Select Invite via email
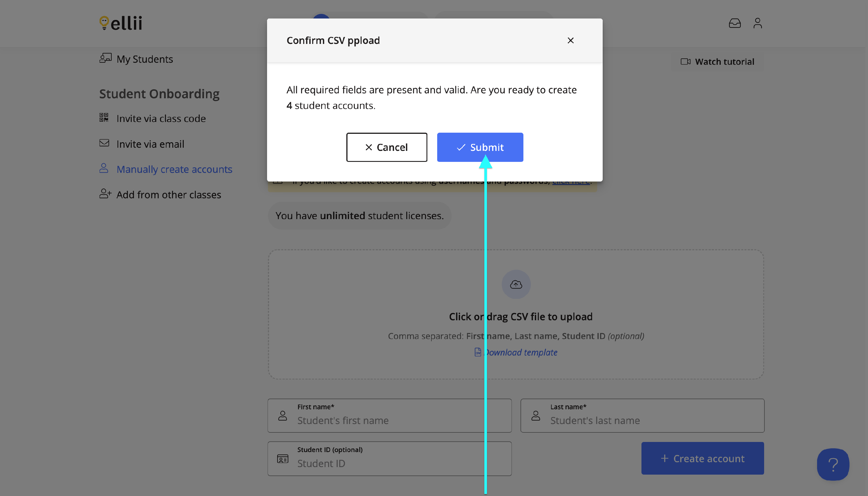The image size is (868, 496). (150, 144)
